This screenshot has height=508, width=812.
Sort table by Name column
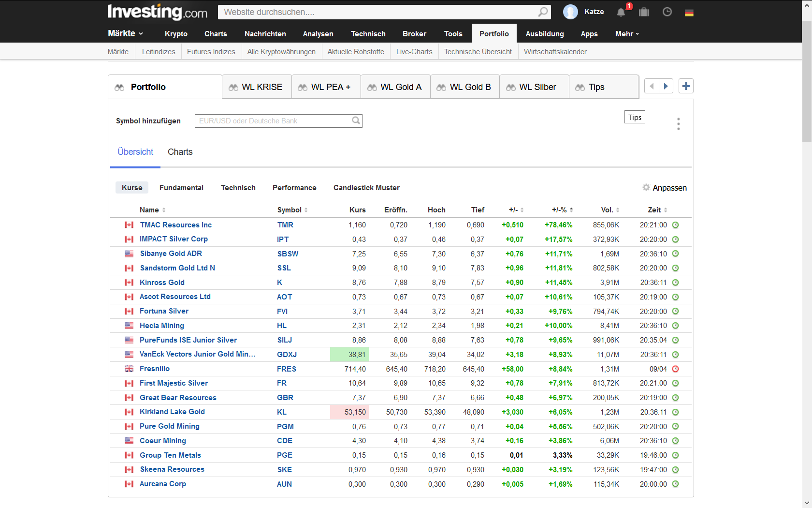(152, 210)
